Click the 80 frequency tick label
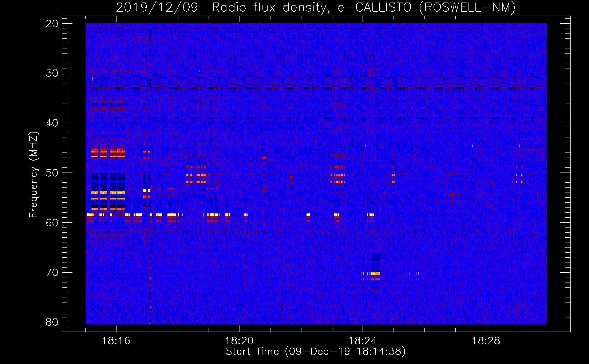589x364 pixels. tap(52, 322)
